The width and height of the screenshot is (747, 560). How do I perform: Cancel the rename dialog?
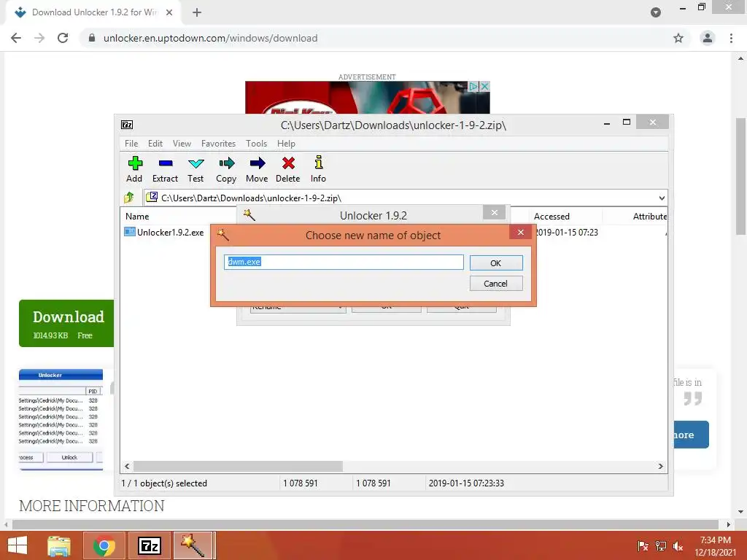coord(496,284)
